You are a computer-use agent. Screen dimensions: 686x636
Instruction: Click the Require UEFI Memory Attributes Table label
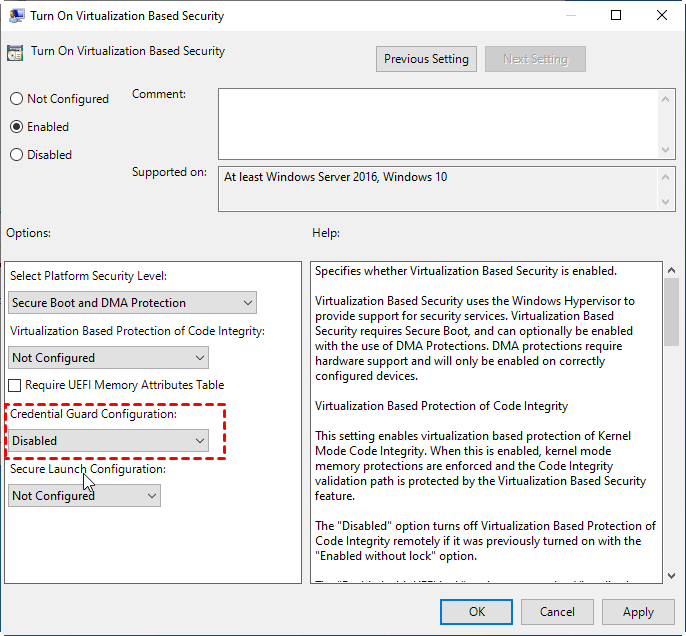click(125, 385)
